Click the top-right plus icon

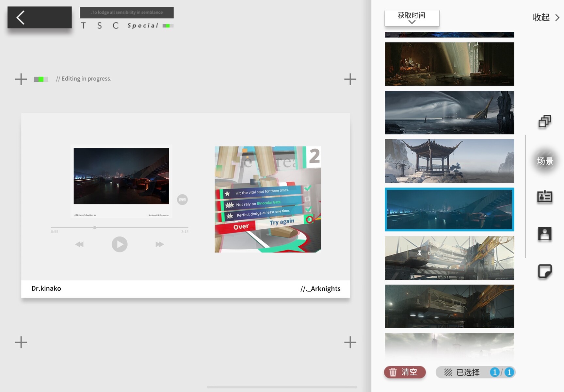pos(350,79)
